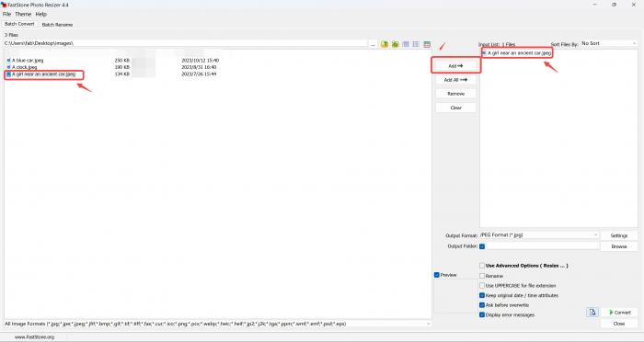
Task: Switch to the Batch Rename tab
Action: pyautogui.click(x=57, y=25)
